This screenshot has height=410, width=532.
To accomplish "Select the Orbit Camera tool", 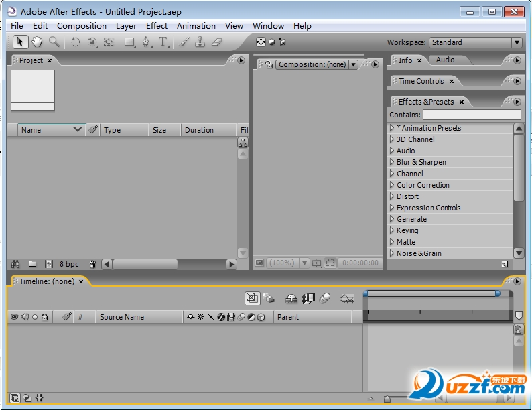I will 92,42.
